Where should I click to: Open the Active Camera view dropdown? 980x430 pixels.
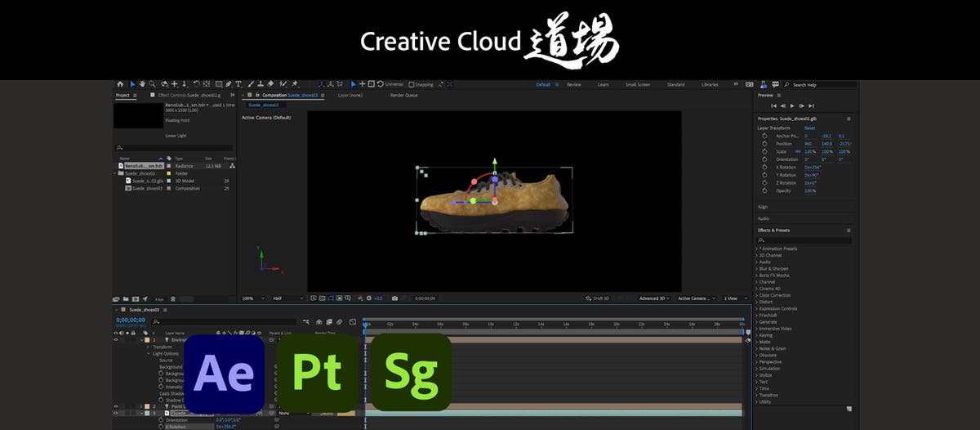697,298
